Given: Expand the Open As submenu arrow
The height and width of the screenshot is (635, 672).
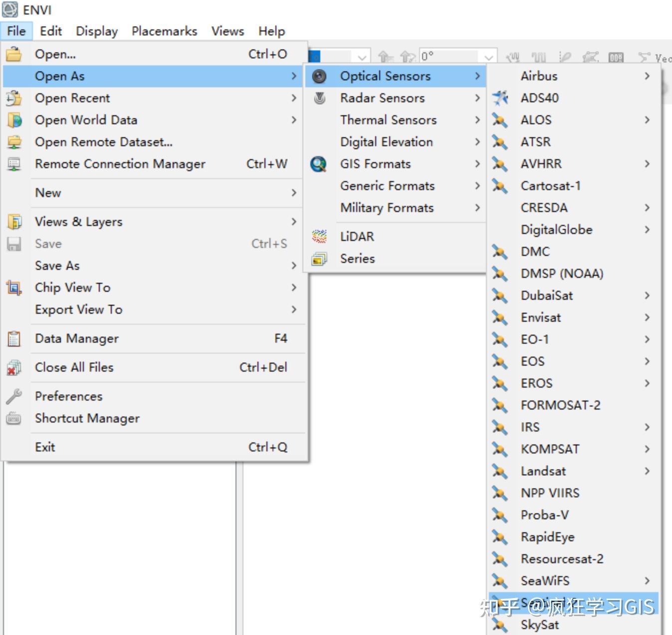Looking at the screenshot, I should (294, 76).
